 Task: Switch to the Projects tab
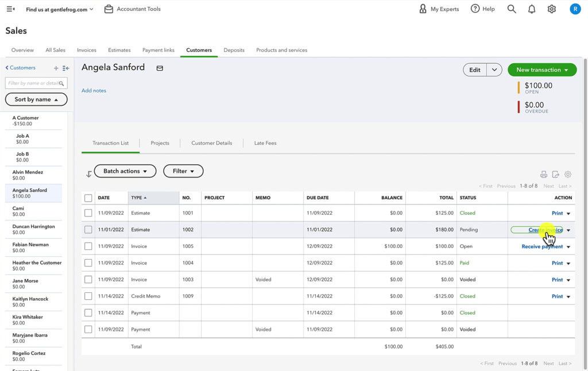(160, 142)
